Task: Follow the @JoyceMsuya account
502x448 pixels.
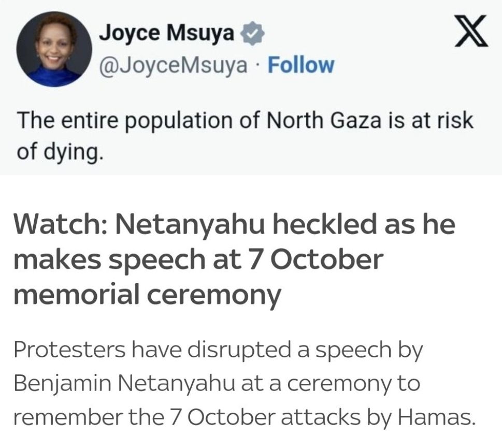Action: 300,65
